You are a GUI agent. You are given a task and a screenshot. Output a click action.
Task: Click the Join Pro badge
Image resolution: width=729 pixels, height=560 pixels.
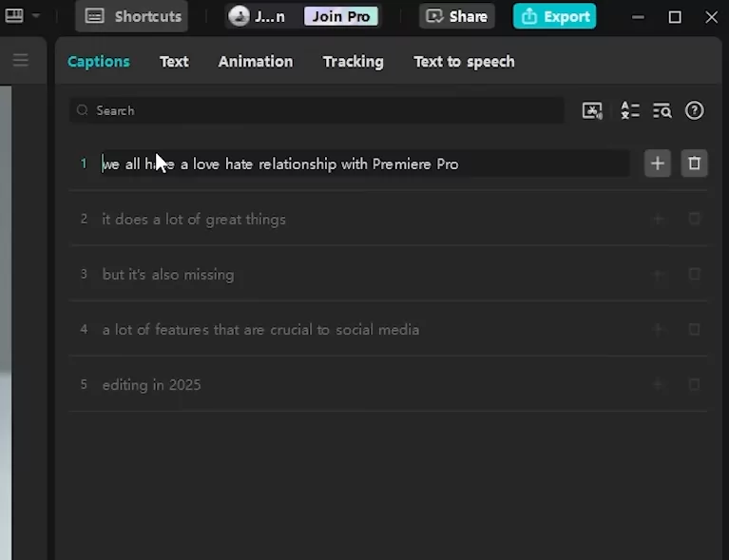click(x=340, y=16)
